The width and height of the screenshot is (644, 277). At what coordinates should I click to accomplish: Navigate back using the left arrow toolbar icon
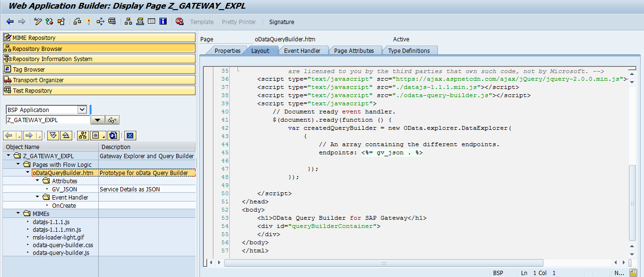10,22
